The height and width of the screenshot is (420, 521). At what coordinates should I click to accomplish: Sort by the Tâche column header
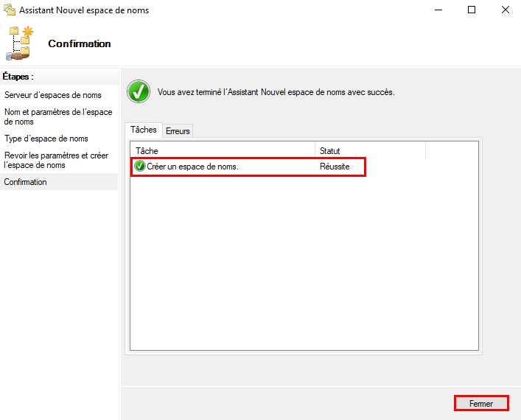pyautogui.click(x=221, y=151)
